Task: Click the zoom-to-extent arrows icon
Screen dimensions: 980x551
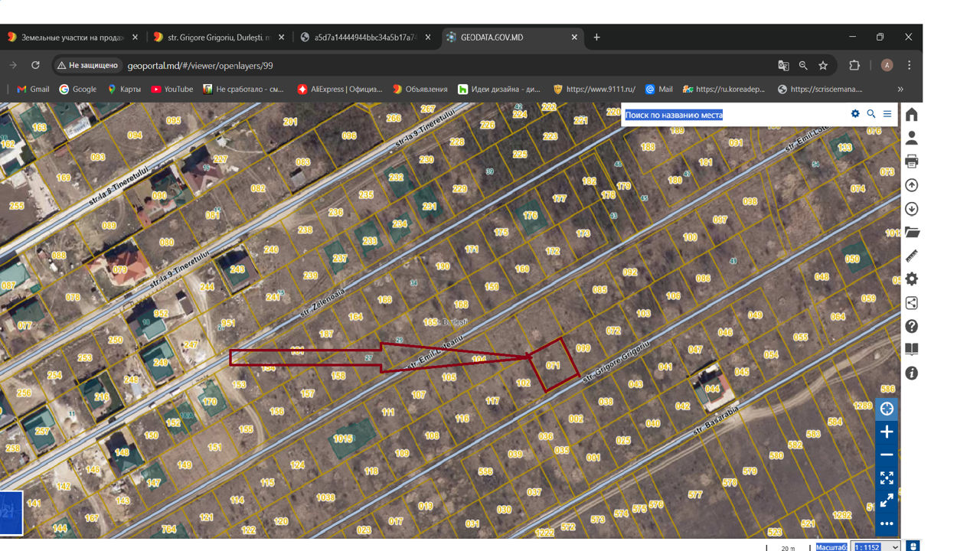Action: coord(887,478)
